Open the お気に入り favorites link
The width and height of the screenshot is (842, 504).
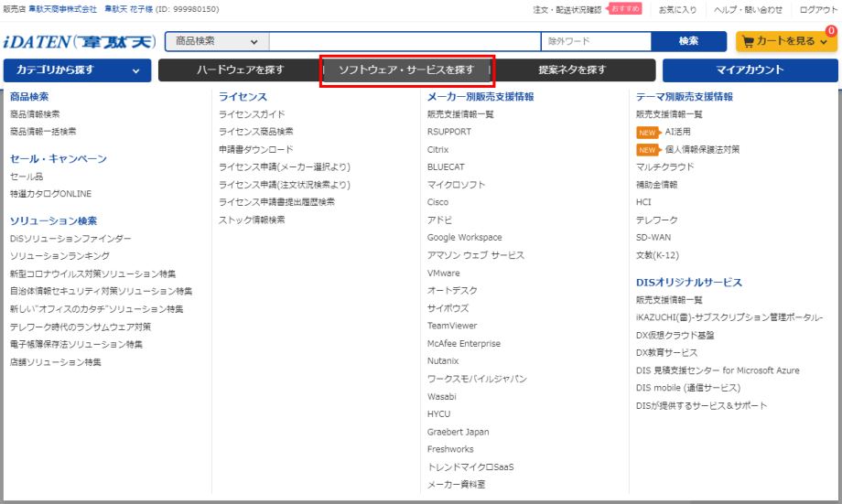(677, 9)
